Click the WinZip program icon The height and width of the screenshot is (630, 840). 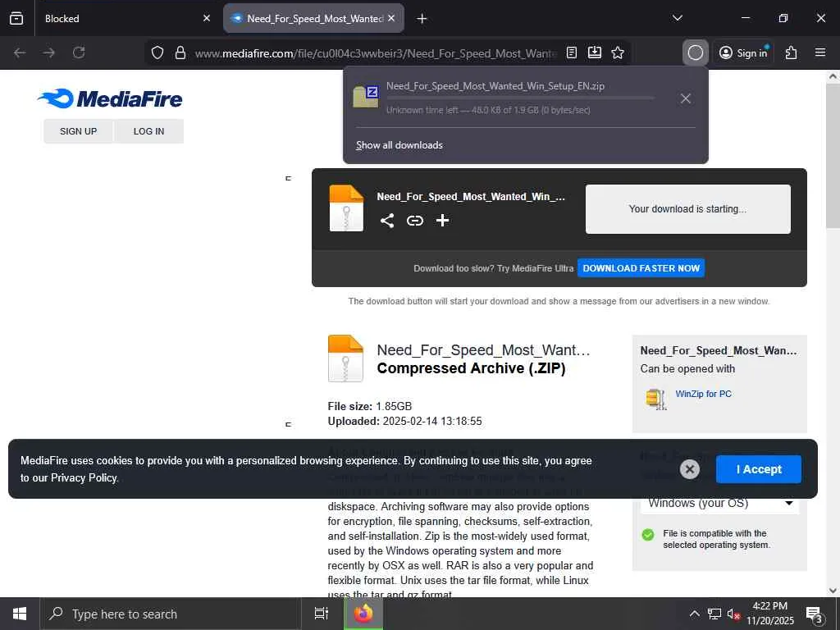pyautogui.click(x=656, y=399)
